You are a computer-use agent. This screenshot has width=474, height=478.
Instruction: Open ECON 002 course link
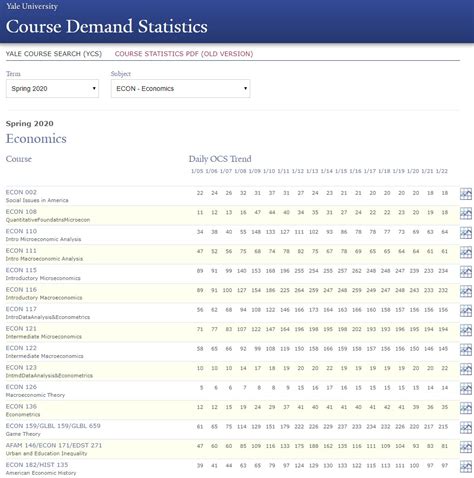tap(21, 192)
